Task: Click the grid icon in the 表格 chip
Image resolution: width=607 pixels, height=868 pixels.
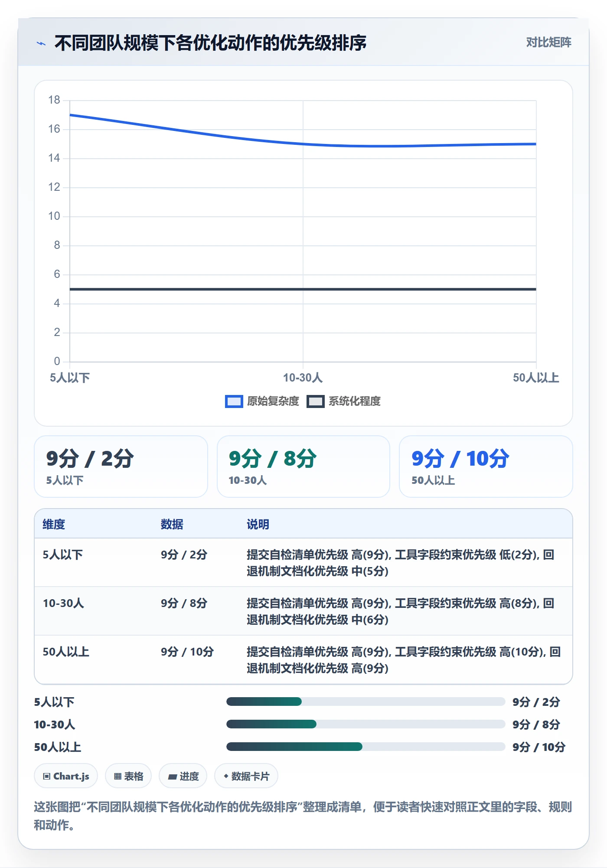Action: click(x=117, y=776)
